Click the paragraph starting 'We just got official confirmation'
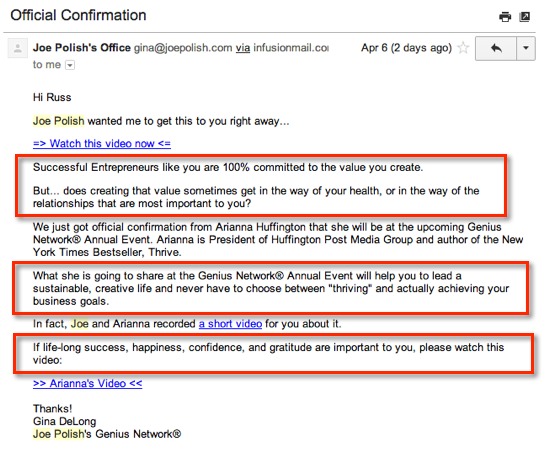Image resolution: width=550 pixels, height=458 pixels. coord(278,240)
